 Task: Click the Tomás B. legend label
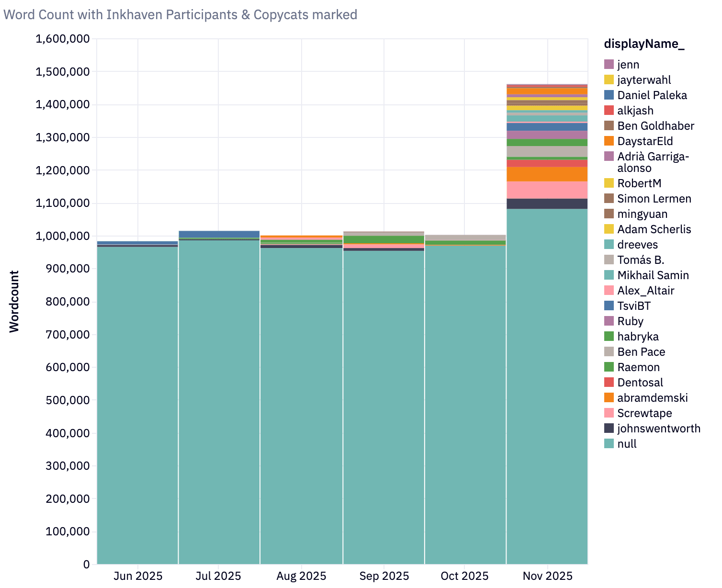(x=641, y=260)
